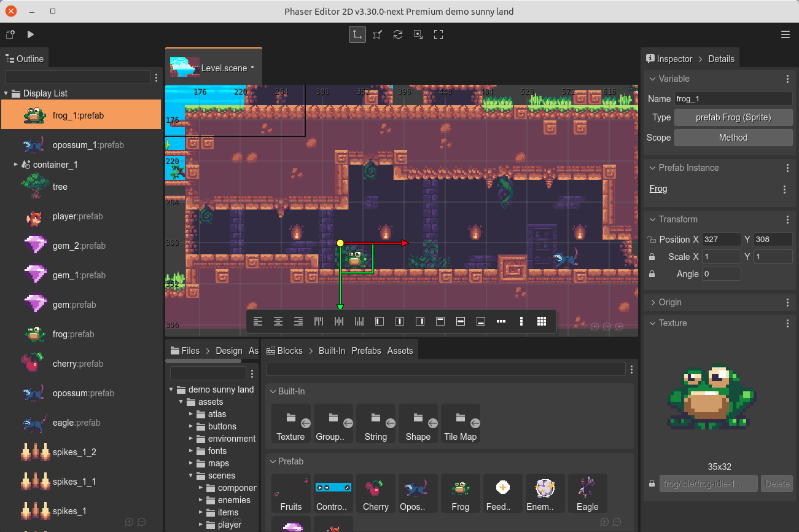Viewport: 799px width, 532px height.
Task: Align selected objects to horizontal center
Action: [x=278, y=321]
